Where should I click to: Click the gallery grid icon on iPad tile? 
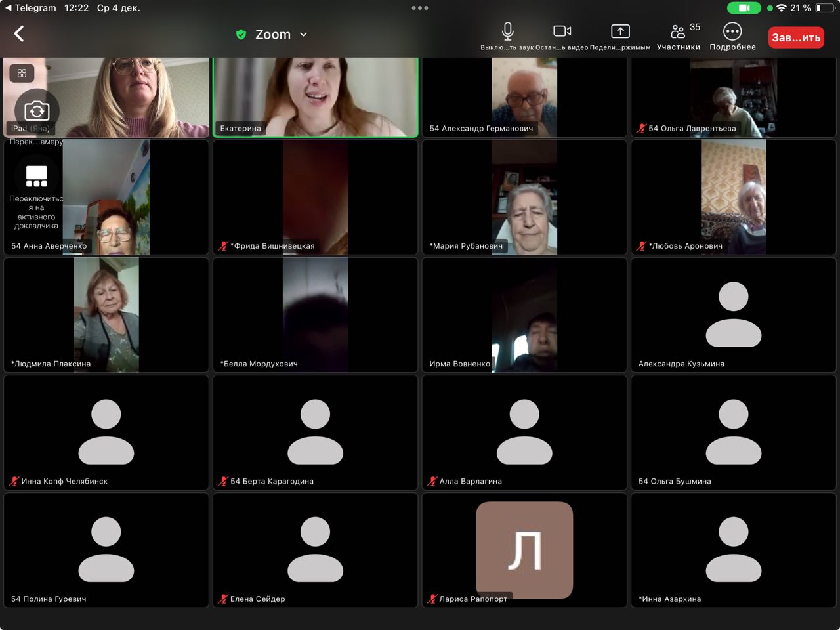tap(22, 73)
